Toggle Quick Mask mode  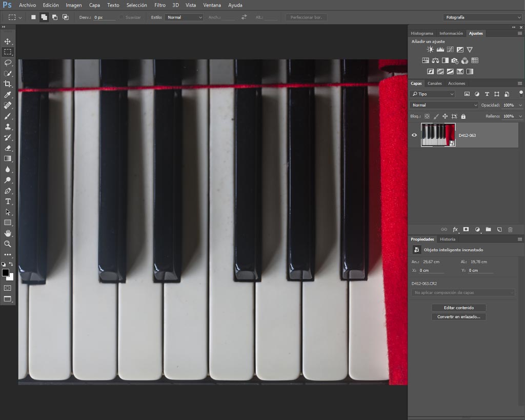(7, 288)
